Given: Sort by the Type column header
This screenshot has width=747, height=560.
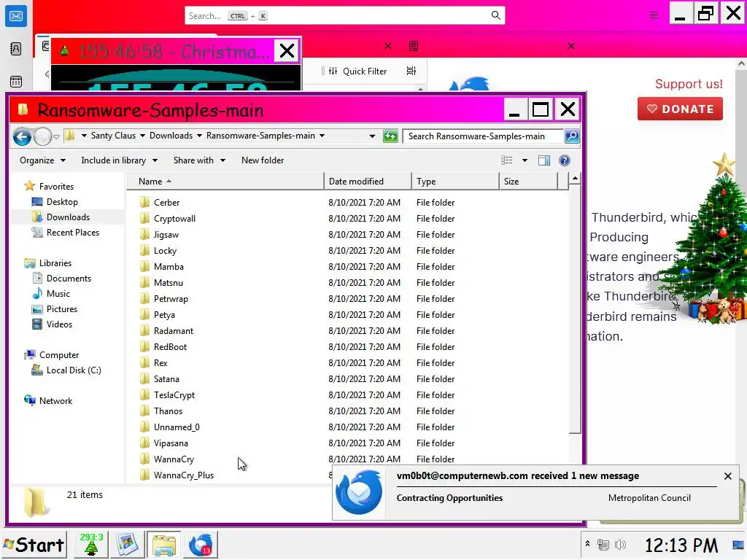Looking at the screenshot, I should 455,182.
